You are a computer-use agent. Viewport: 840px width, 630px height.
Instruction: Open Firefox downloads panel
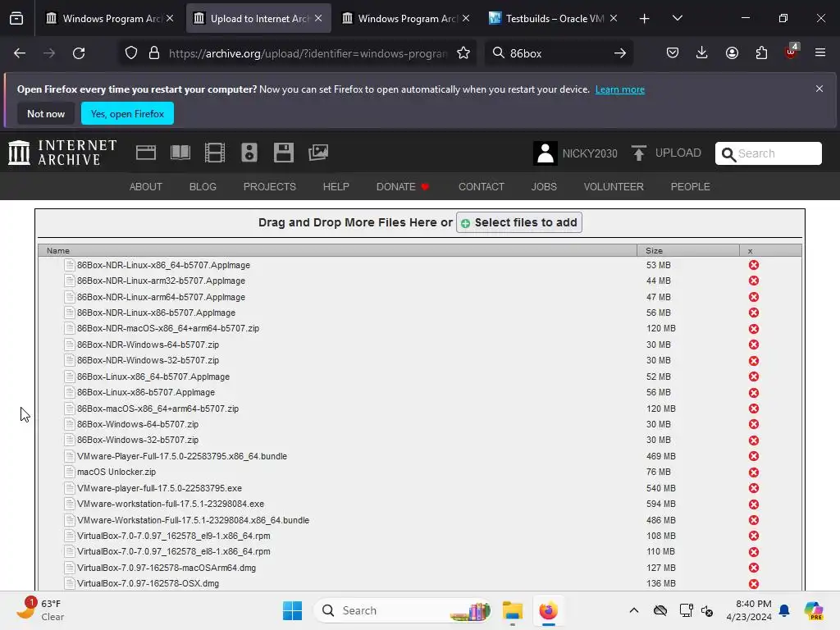702,53
